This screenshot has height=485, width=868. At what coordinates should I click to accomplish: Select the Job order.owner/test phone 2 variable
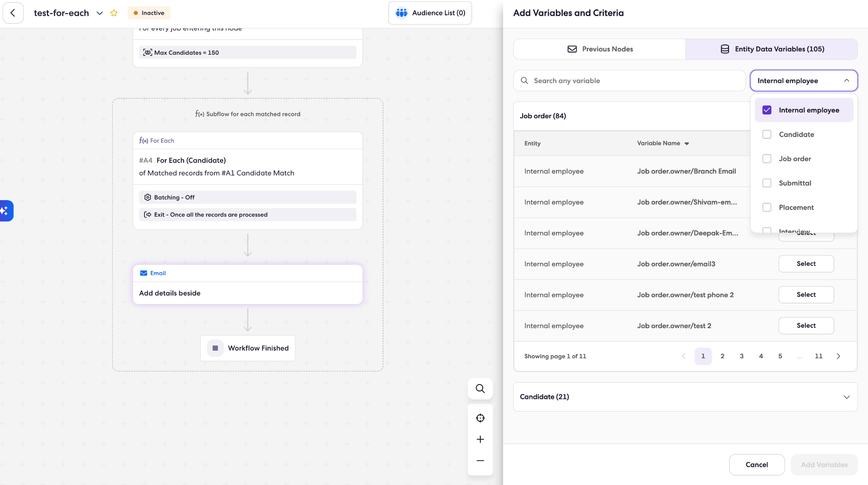806,295
